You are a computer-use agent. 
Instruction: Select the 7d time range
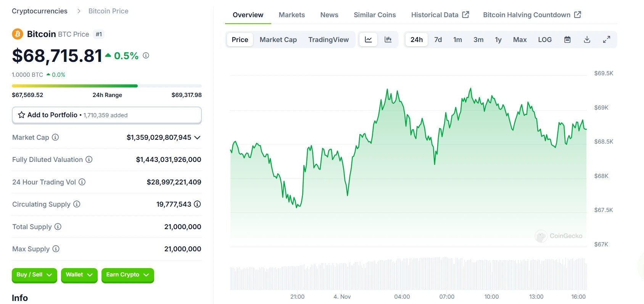[x=438, y=40]
